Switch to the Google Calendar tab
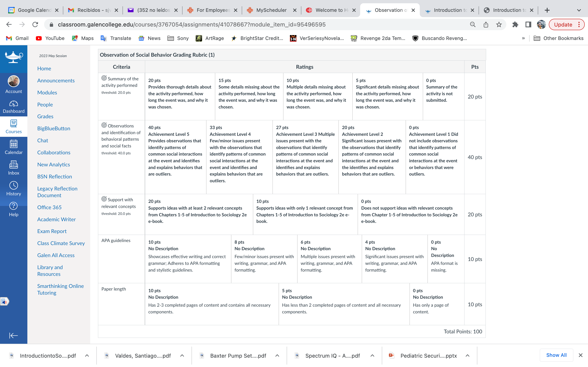 pyautogui.click(x=33, y=10)
